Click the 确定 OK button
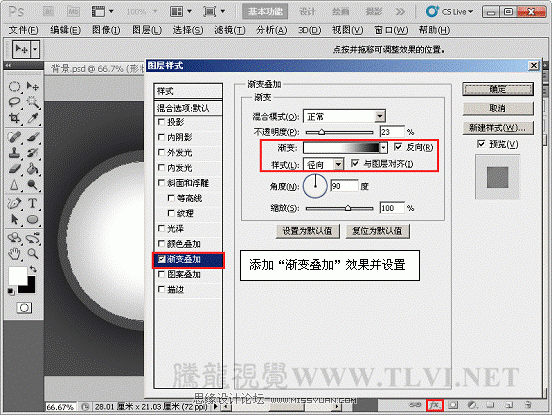The width and height of the screenshot is (552, 415). 498,89
